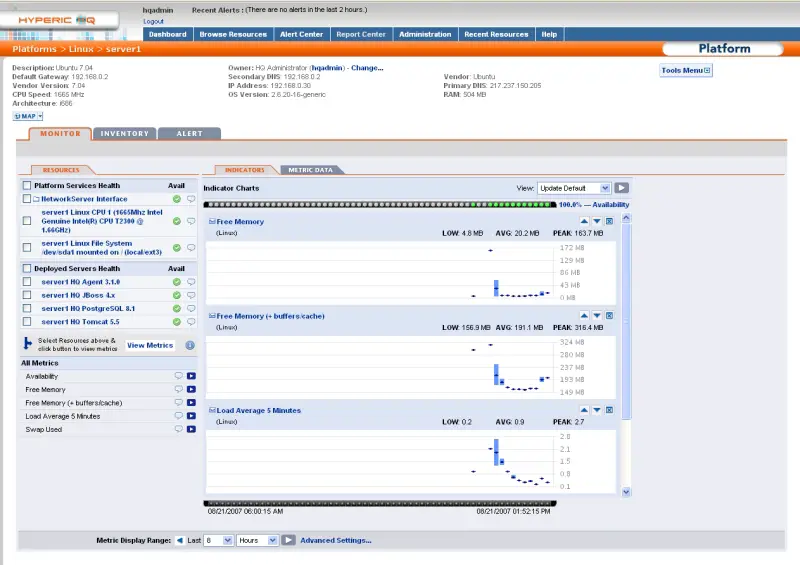Select server1 Linux File System checkbox
The image size is (800, 565).
[x=27, y=247]
